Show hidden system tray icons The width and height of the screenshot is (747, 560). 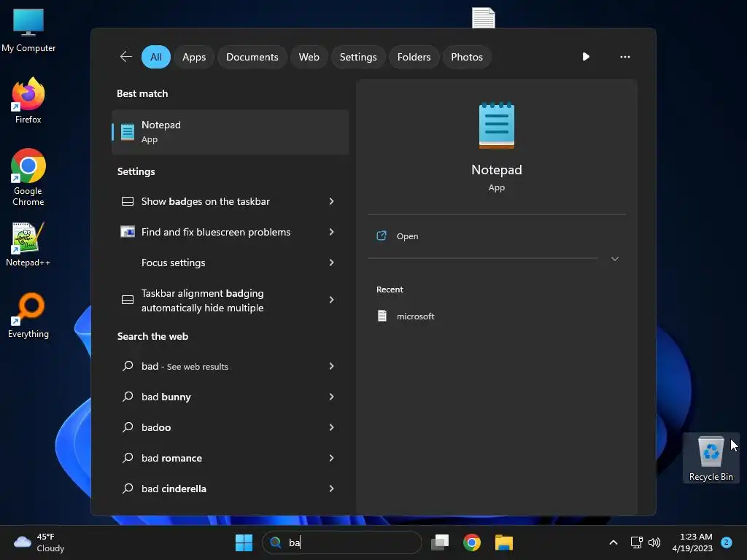613,542
